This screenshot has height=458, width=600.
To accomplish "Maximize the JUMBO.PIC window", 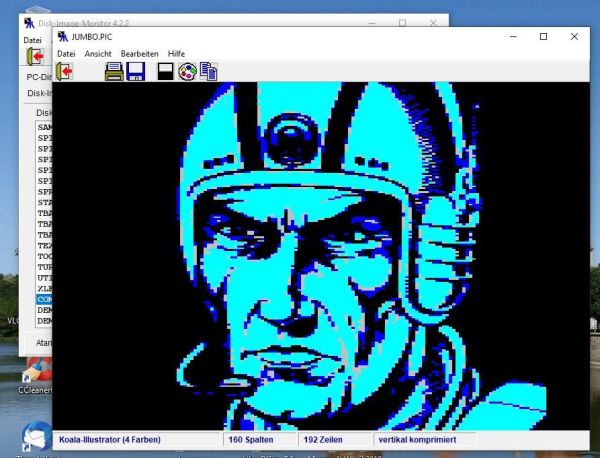I will (x=543, y=36).
